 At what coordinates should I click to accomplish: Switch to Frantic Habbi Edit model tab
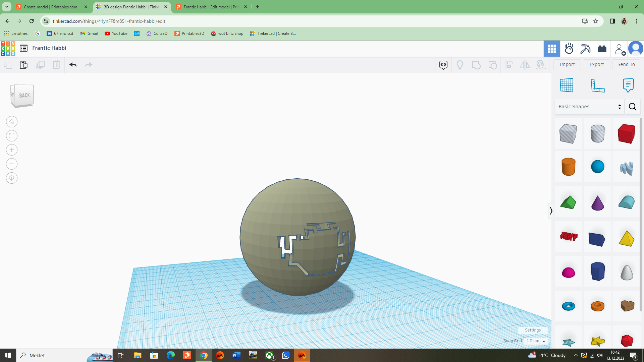211,7
